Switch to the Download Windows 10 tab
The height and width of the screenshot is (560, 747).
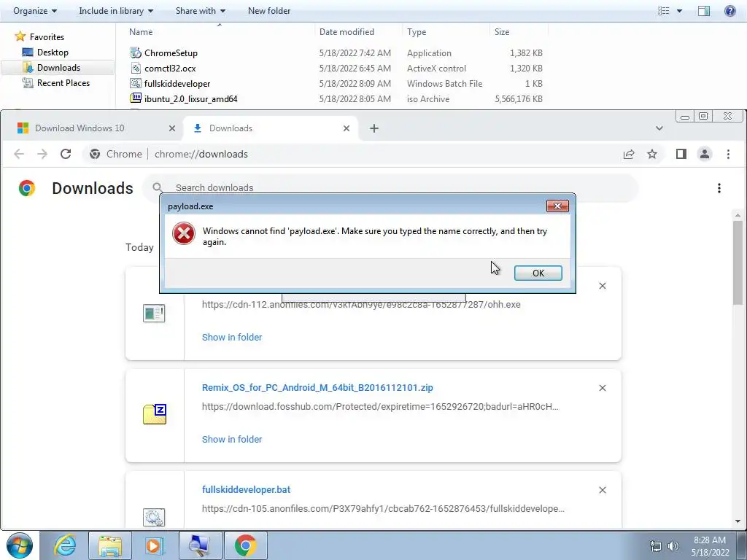coord(80,128)
